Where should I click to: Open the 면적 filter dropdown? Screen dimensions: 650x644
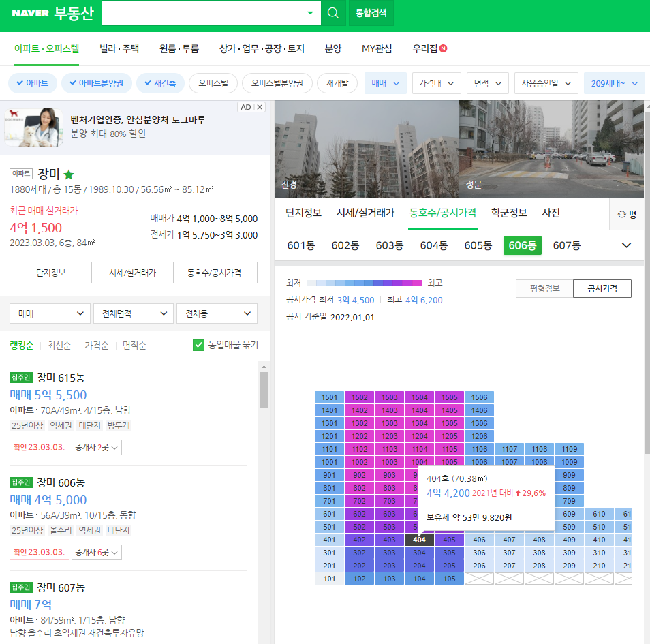488,83
